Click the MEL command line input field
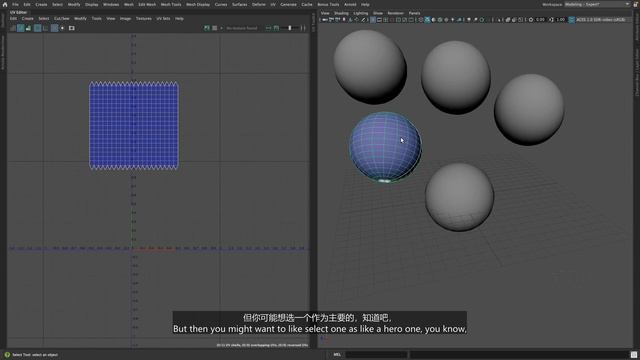 (x=376, y=355)
